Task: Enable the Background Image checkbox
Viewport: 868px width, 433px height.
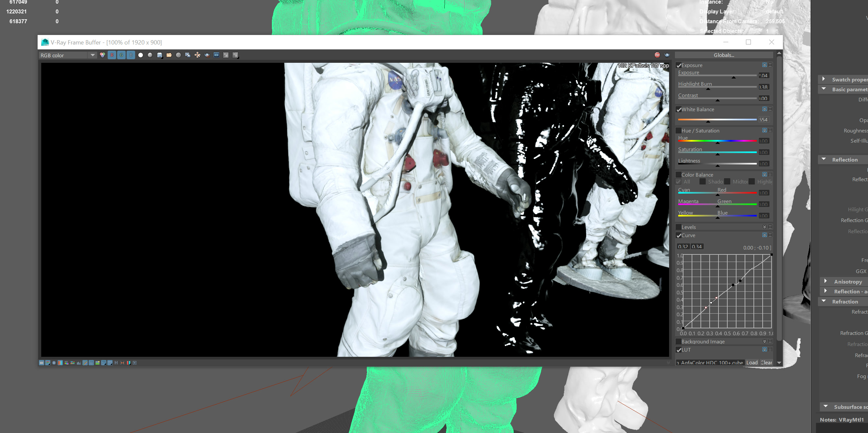Action: (679, 341)
